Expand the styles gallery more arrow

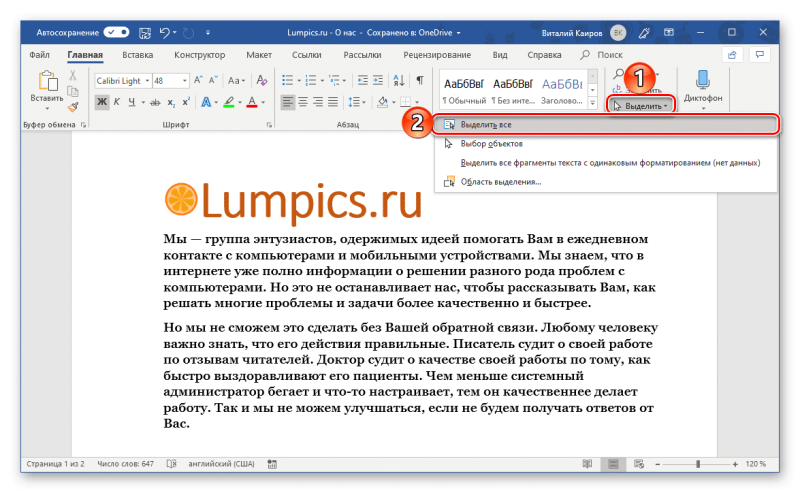593,103
